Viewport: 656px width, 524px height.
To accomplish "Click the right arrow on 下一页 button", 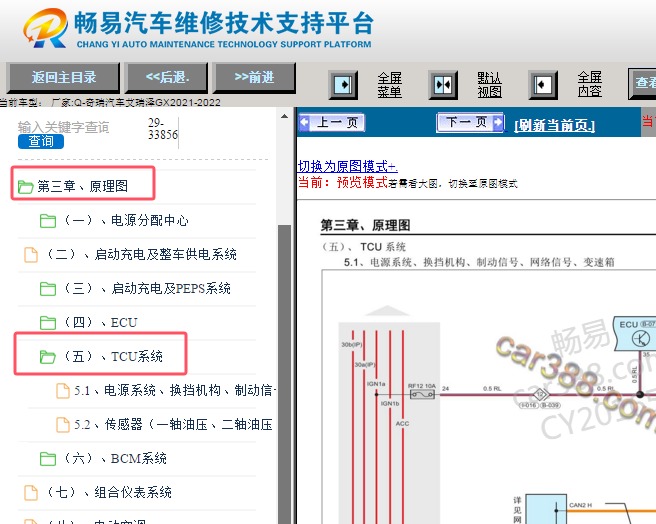I will (498, 122).
